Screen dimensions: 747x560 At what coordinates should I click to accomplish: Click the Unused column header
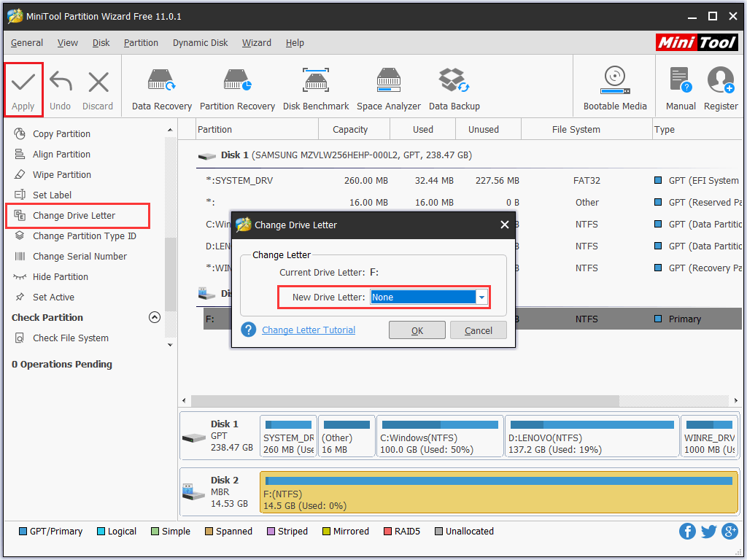click(x=488, y=130)
